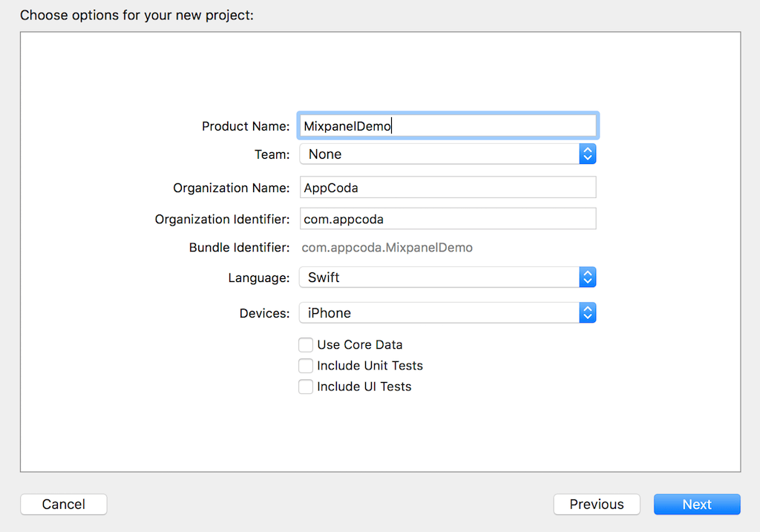Check the Include Unit Tests option
Image resolution: width=760 pixels, height=532 pixels.
pos(306,366)
